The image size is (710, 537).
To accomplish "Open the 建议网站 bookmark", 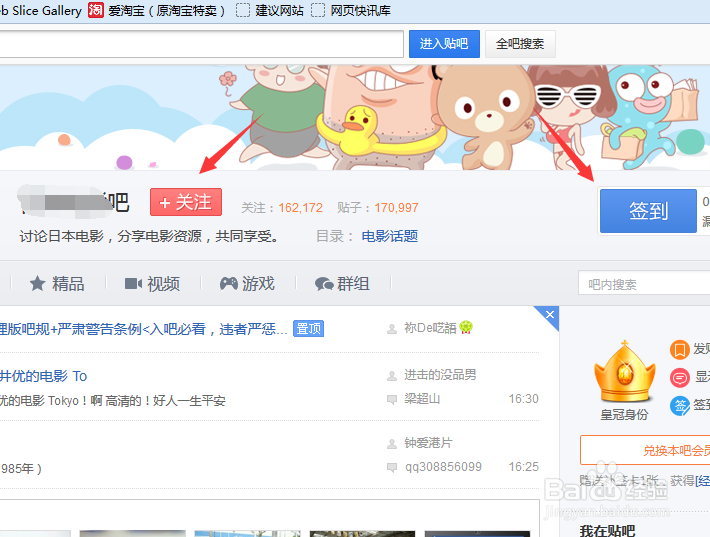I will [270, 10].
